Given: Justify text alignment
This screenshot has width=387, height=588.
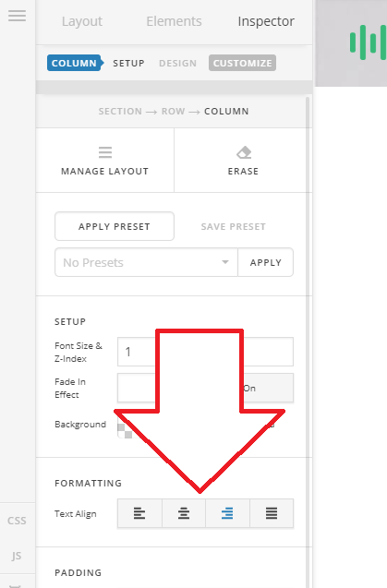Looking at the screenshot, I should (x=272, y=513).
